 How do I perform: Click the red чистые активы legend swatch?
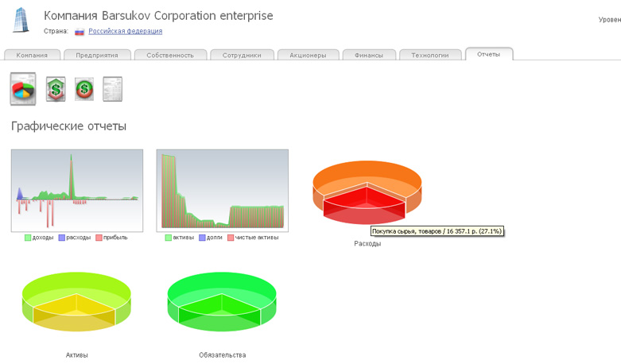[231, 238]
